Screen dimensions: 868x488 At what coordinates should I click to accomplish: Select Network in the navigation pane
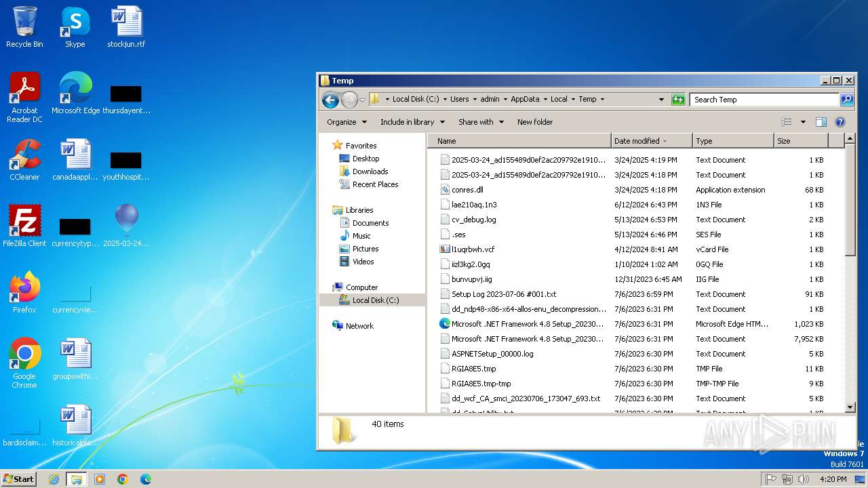click(359, 326)
